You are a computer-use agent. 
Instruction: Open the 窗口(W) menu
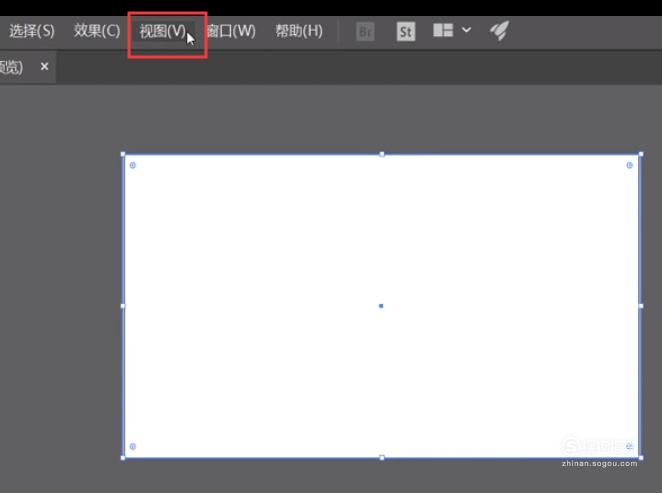point(231,31)
